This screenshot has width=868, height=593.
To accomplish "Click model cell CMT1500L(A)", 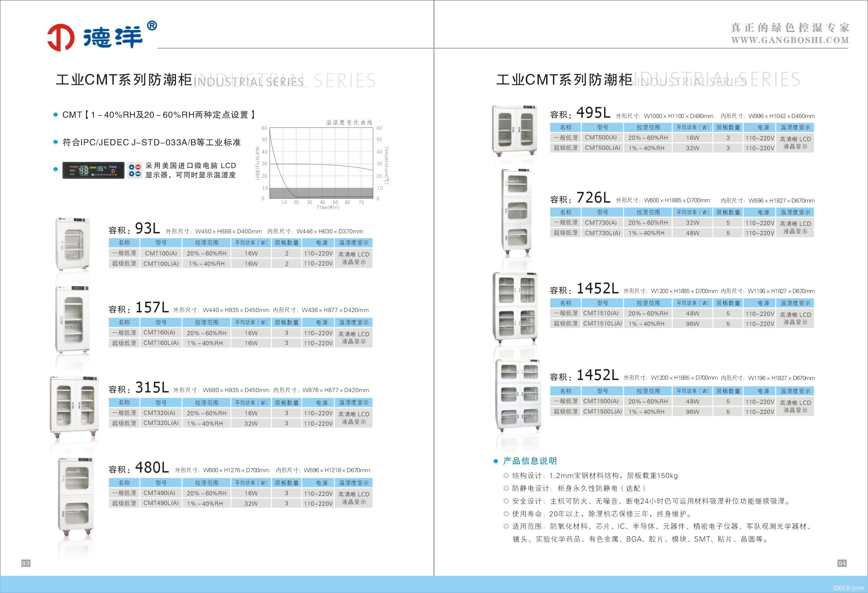I will click(602, 411).
